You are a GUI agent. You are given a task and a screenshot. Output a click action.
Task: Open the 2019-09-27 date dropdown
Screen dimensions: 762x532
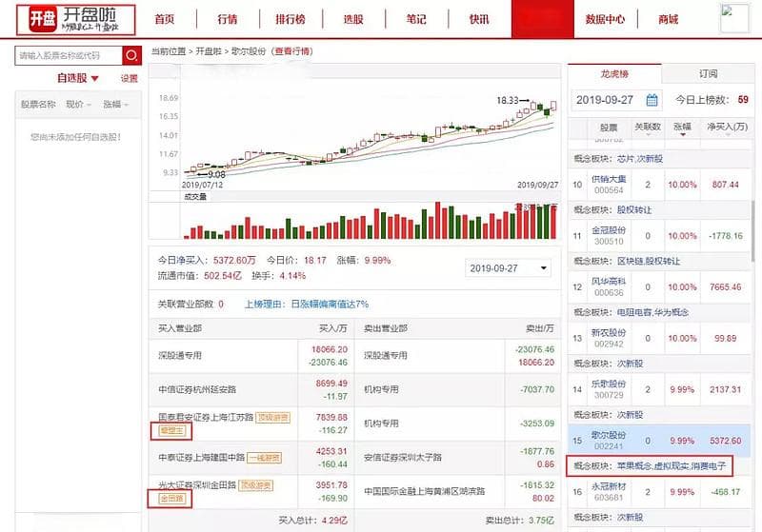pyautogui.click(x=508, y=268)
